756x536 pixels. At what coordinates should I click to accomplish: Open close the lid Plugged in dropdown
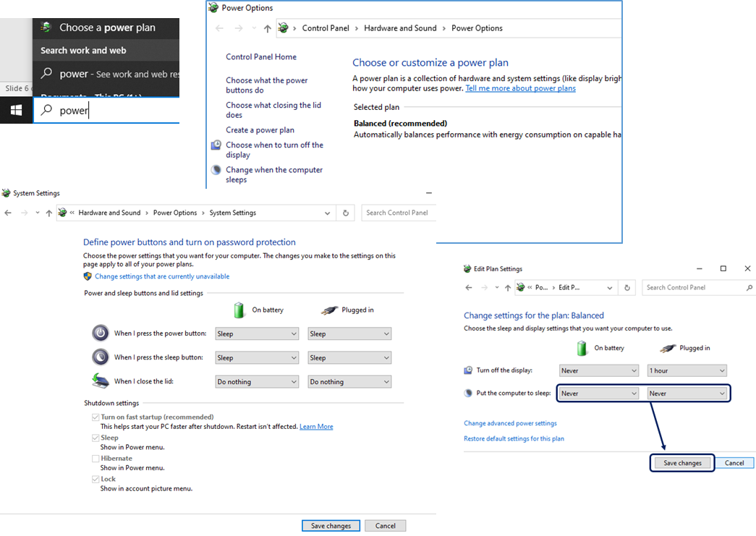click(349, 381)
